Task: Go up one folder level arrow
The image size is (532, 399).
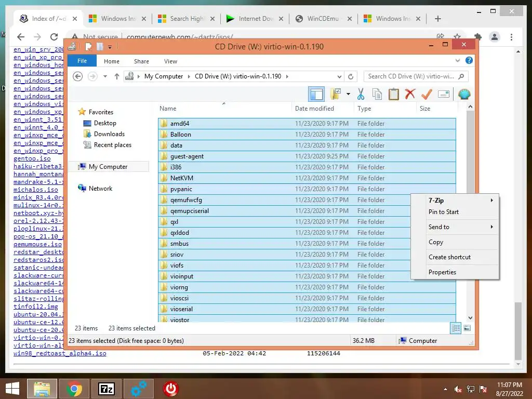Action: pyautogui.click(x=117, y=76)
